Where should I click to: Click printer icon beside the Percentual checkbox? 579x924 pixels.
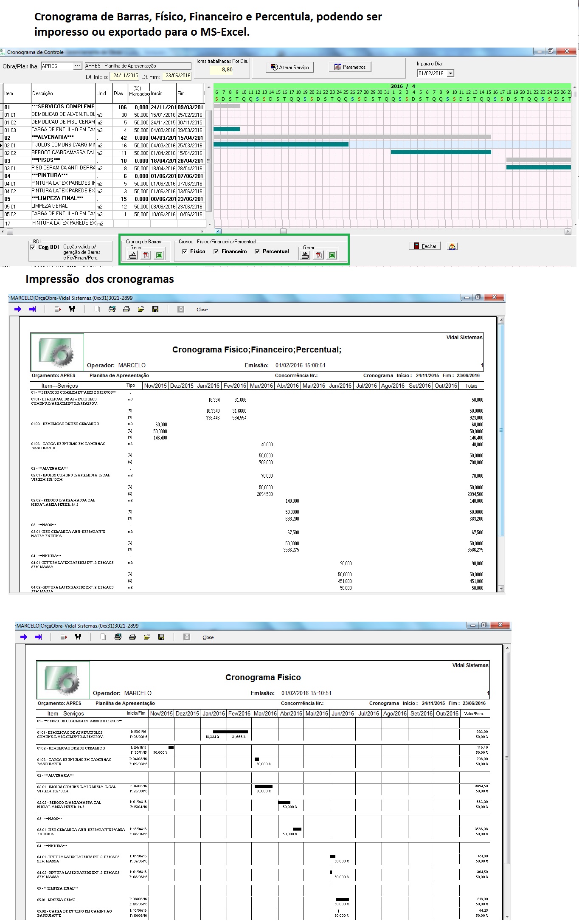(305, 255)
